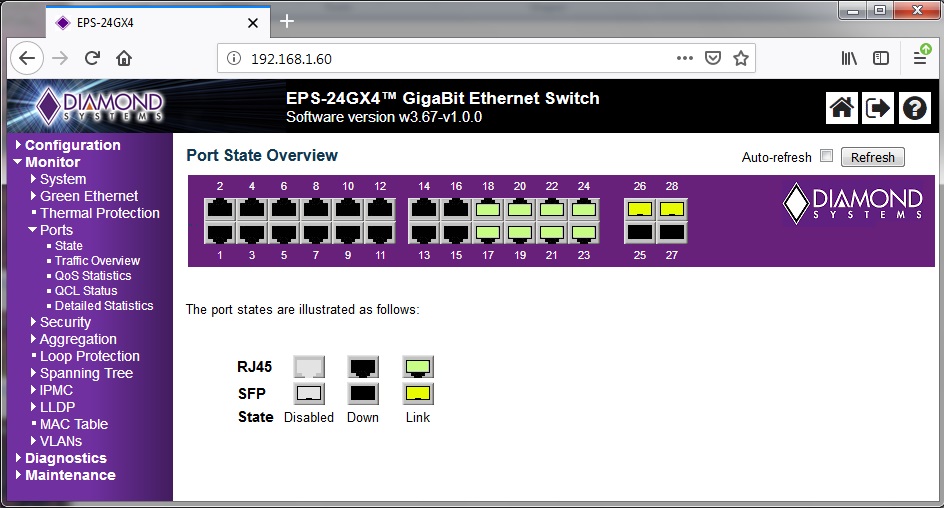Enable the Auto-refresh checkbox
The image size is (944, 510).
[x=826, y=156]
